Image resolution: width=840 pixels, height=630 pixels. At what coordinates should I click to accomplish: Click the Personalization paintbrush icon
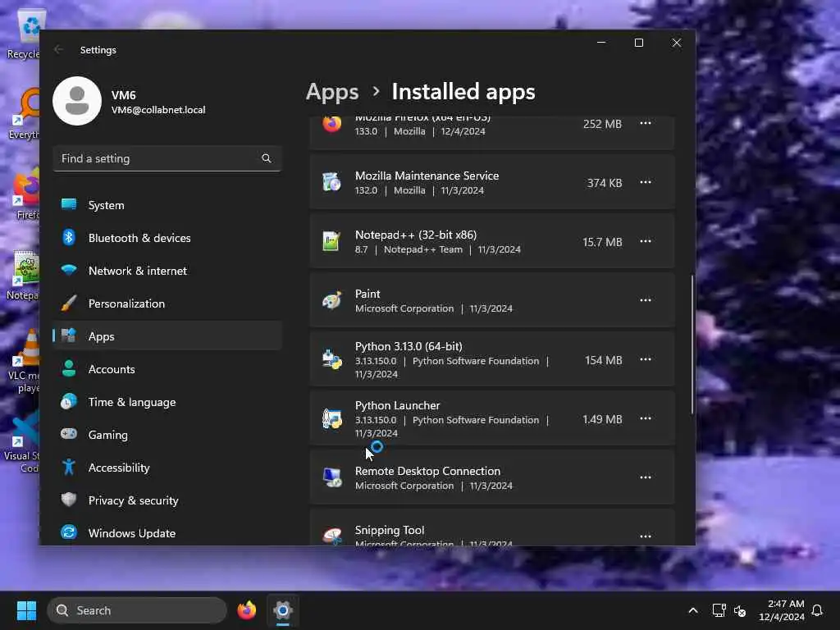[x=69, y=303]
